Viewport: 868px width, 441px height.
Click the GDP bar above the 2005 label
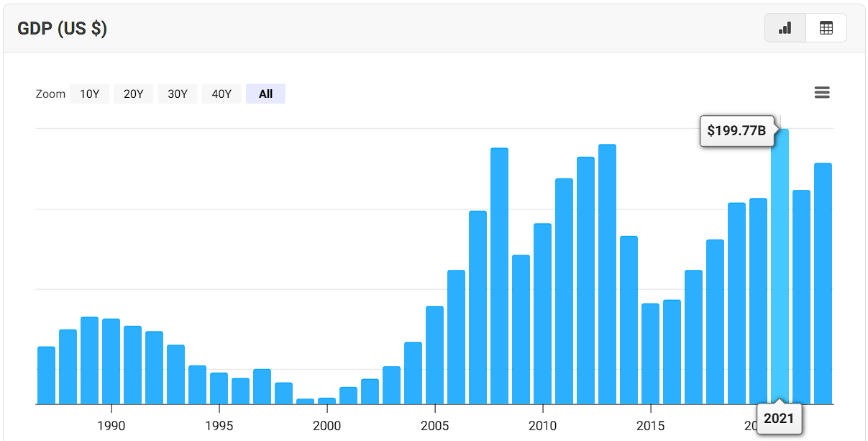[x=434, y=355]
